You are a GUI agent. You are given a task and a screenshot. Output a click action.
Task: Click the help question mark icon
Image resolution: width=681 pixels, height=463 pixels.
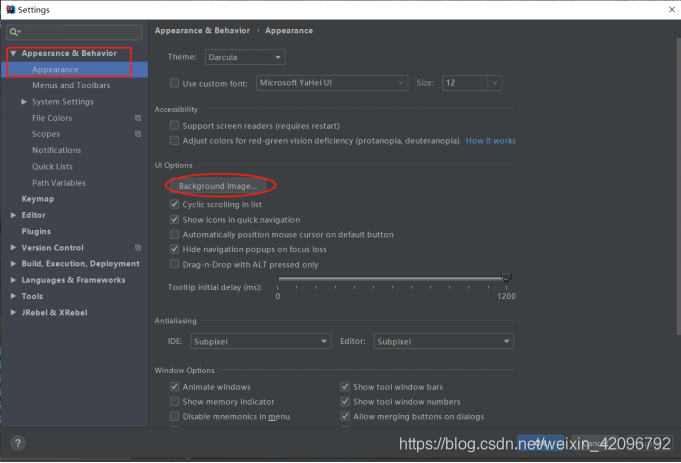[18, 443]
